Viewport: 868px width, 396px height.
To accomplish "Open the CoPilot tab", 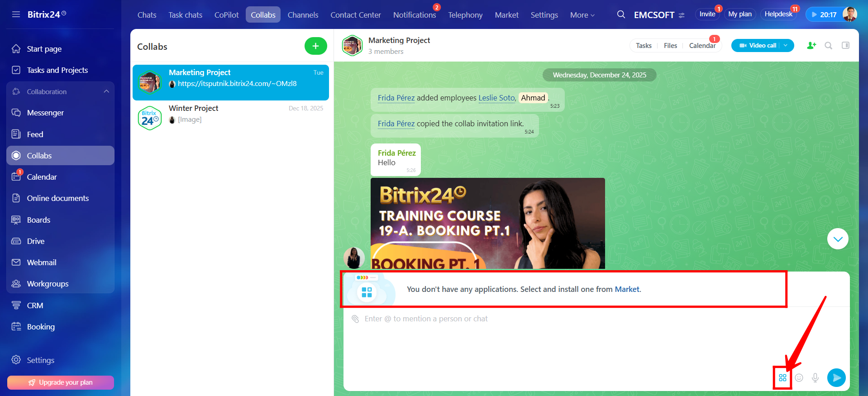I will coord(226,15).
